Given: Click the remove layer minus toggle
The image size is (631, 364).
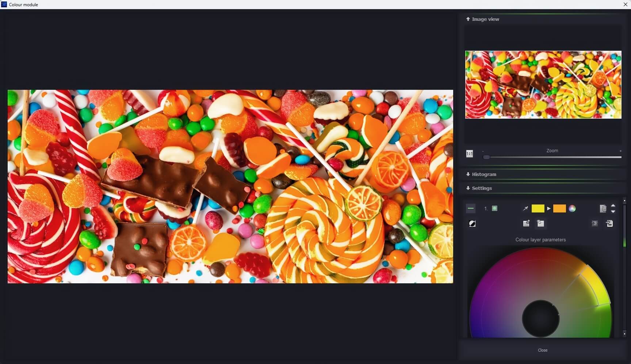Looking at the screenshot, I should (x=470, y=208).
